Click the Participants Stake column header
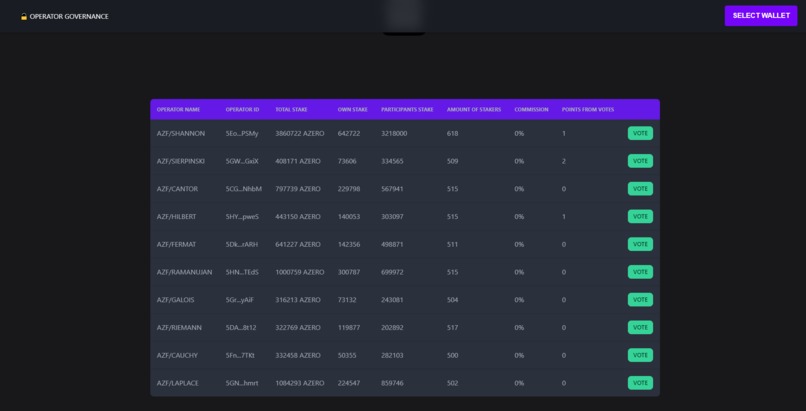This screenshot has width=806, height=411. (407, 109)
